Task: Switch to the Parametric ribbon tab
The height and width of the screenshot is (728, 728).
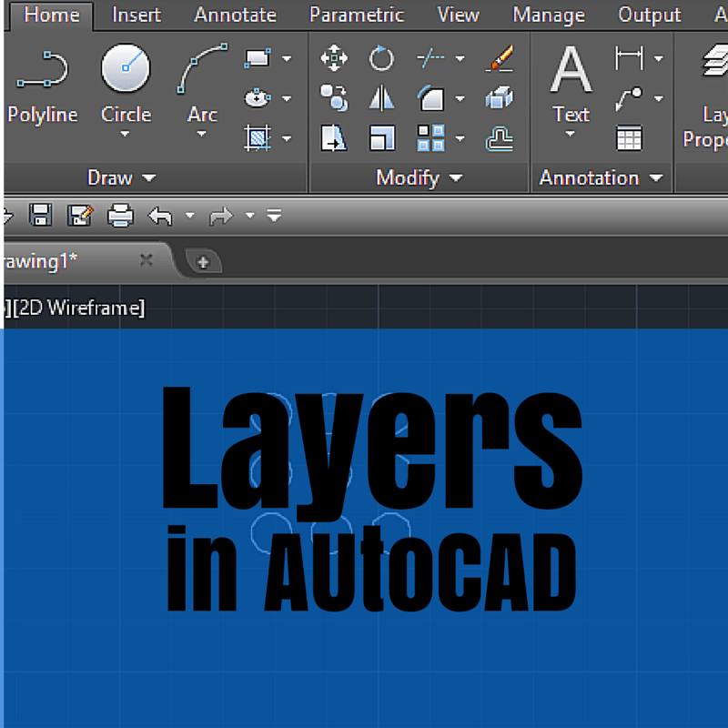Action: [x=357, y=15]
